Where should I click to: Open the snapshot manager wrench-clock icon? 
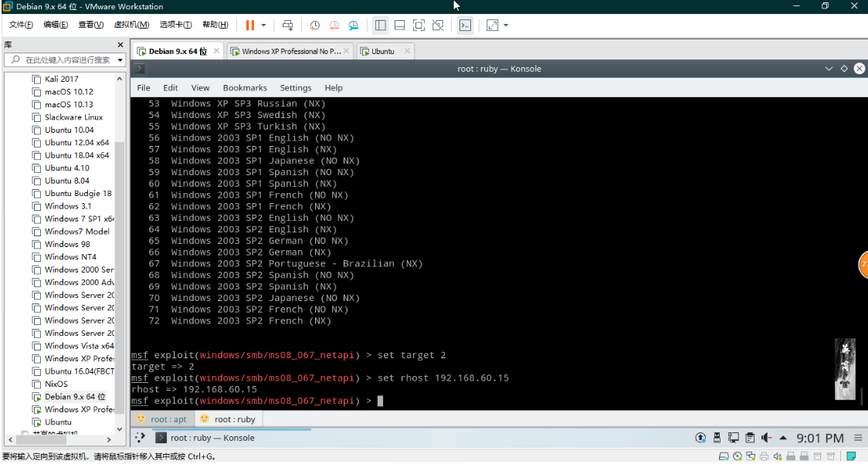click(353, 25)
